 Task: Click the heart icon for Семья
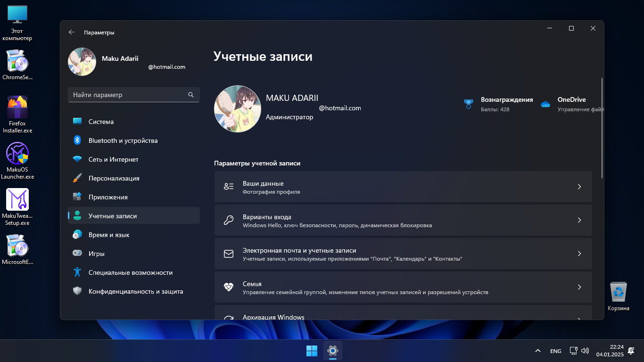click(229, 287)
